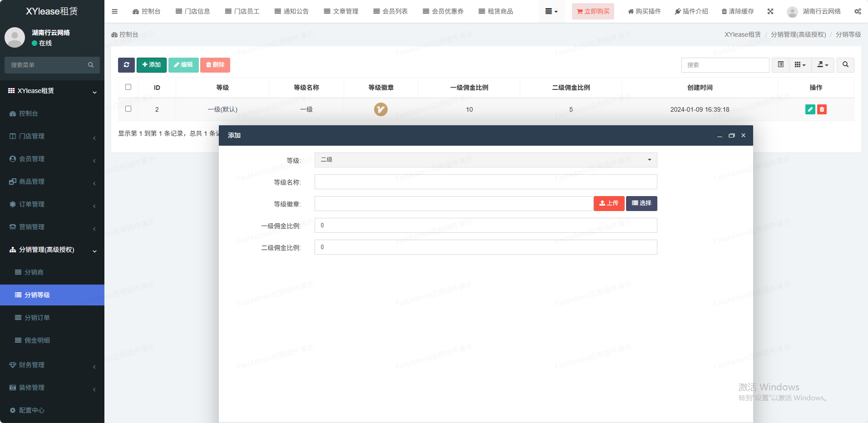Toggle table card view icon
The width and height of the screenshot is (868, 423).
780,65
